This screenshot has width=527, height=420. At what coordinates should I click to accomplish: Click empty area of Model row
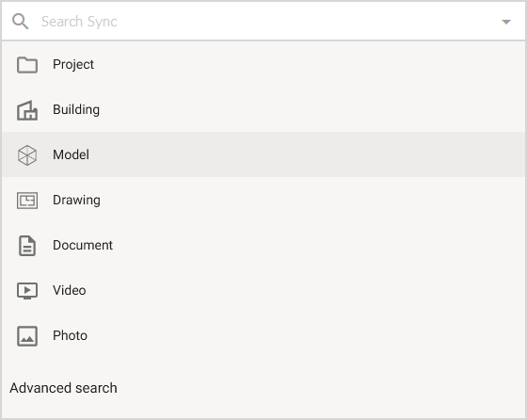point(302,154)
